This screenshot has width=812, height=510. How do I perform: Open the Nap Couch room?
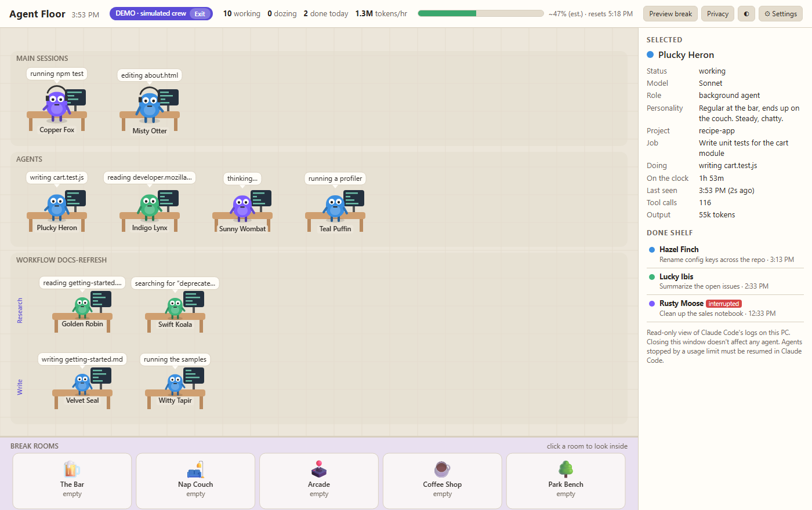click(195, 481)
